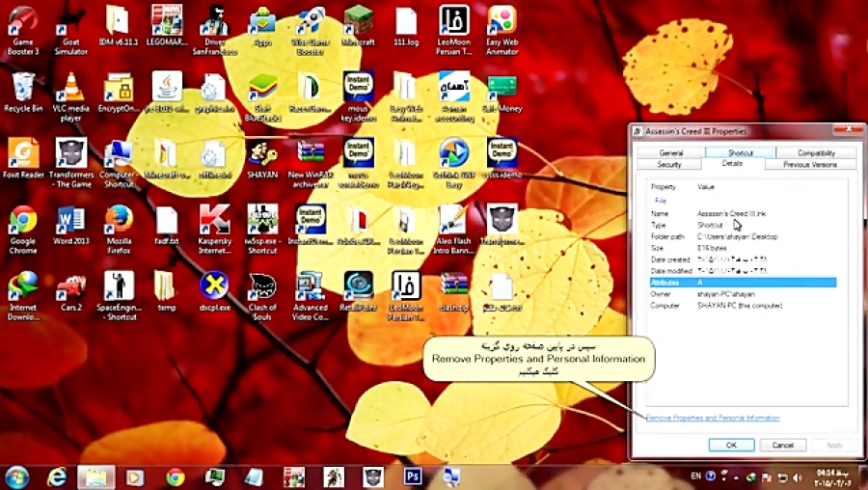The height and width of the screenshot is (490, 868).
Task: Open the volume control in system tray
Action: pos(798,477)
